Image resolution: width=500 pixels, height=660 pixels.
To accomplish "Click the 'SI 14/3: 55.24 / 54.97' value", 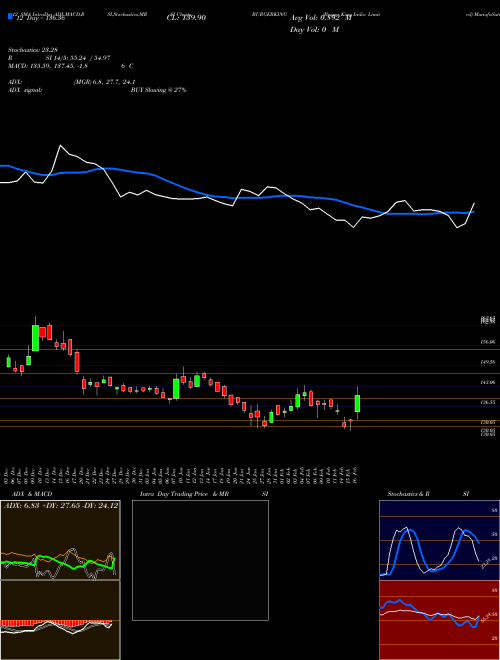I will point(78,58).
